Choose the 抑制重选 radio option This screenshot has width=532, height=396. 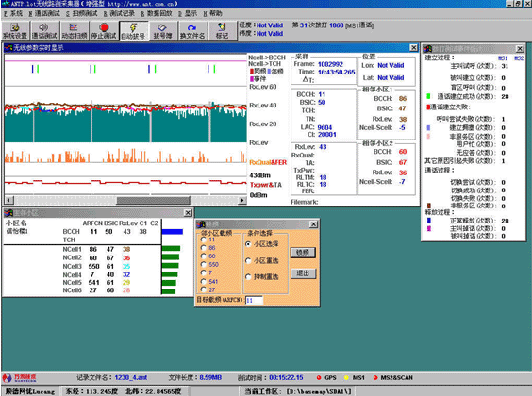pos(248,277)
